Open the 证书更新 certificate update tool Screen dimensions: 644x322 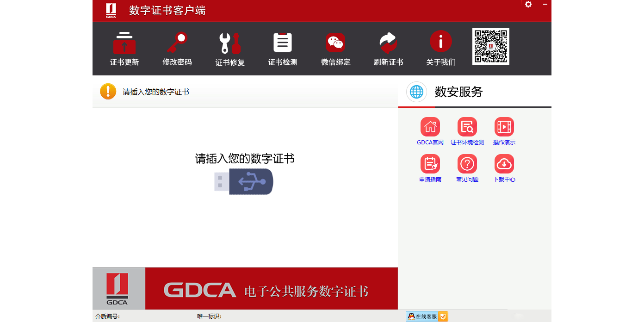point(124,49)
